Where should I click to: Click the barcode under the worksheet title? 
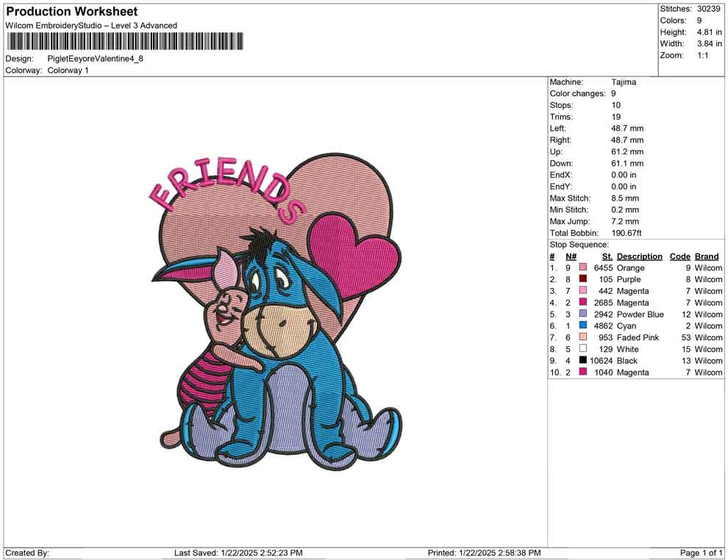coord(124,41)
